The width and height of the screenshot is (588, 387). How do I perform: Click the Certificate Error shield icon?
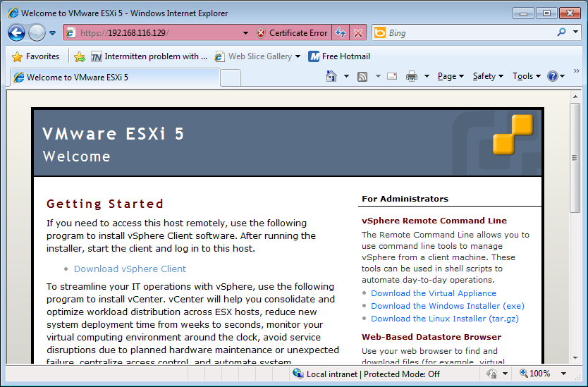tap(261, 33)
